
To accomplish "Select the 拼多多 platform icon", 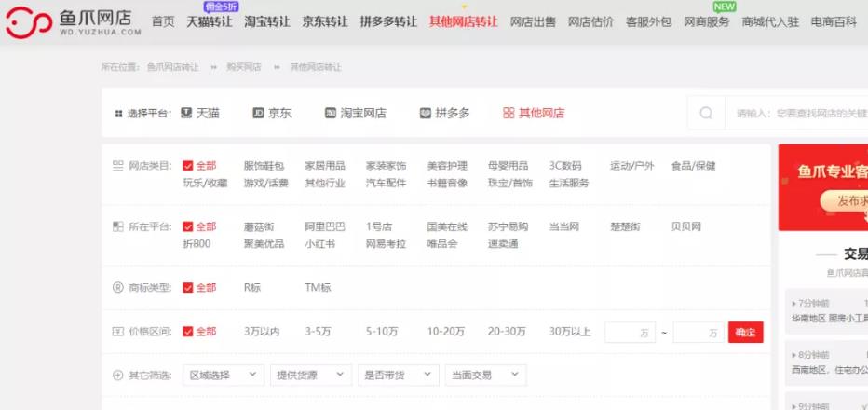I will (x=425, y=113).
